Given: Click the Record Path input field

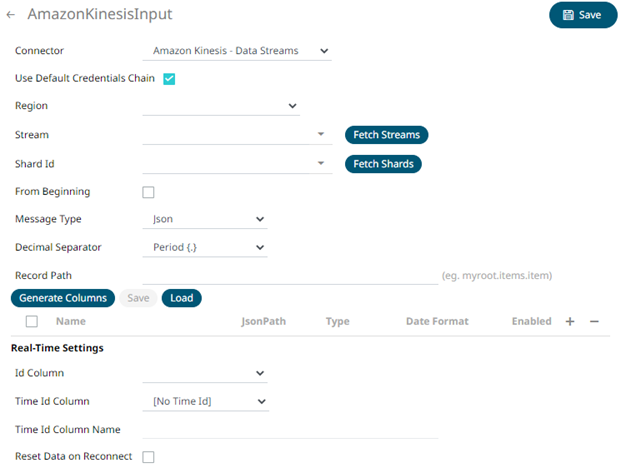Looking at the screenshot, I should (290, 275).
